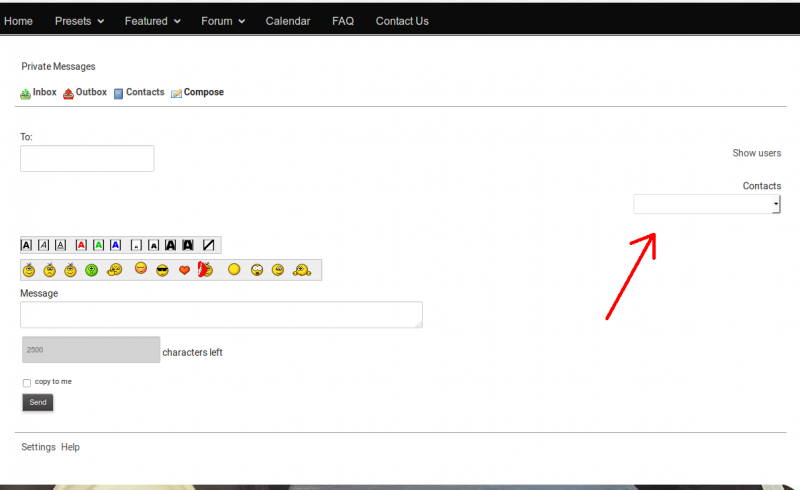Open the Contacts dropdown list
The image size is (800, 490).
point(707,204)
